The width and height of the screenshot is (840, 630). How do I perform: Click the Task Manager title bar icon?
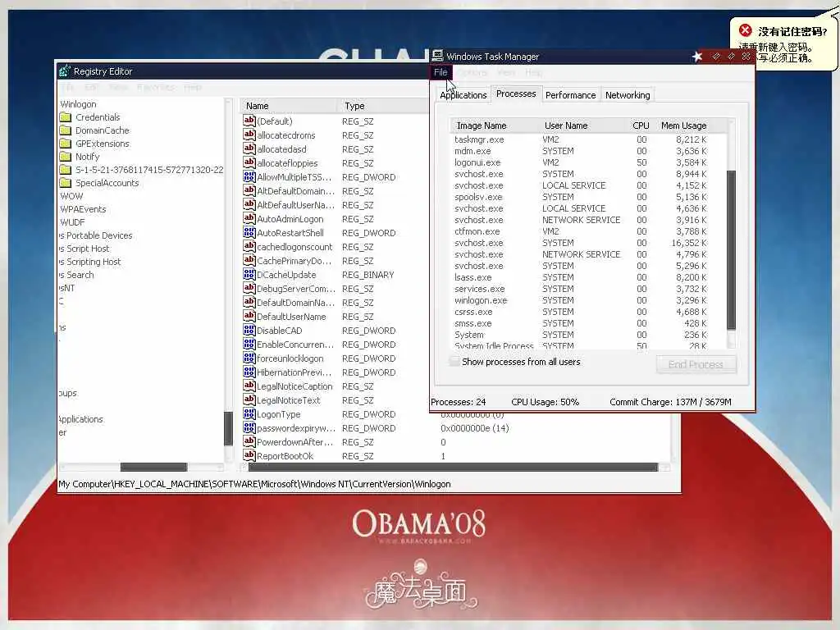coord(437,56)
